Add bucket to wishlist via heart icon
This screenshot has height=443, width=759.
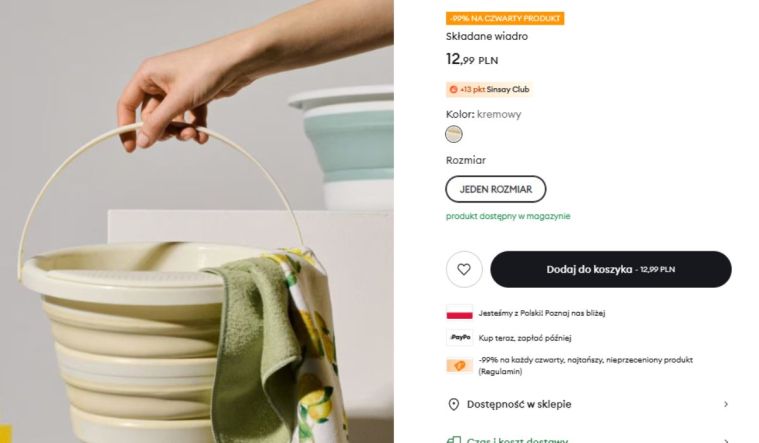pyautogui.click(x=464, y=269)
